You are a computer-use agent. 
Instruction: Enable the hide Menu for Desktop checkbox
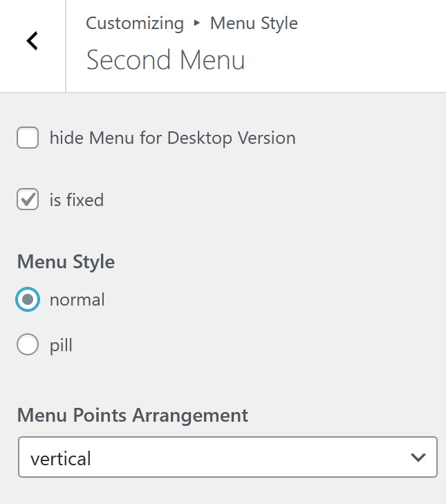(28, 138)
